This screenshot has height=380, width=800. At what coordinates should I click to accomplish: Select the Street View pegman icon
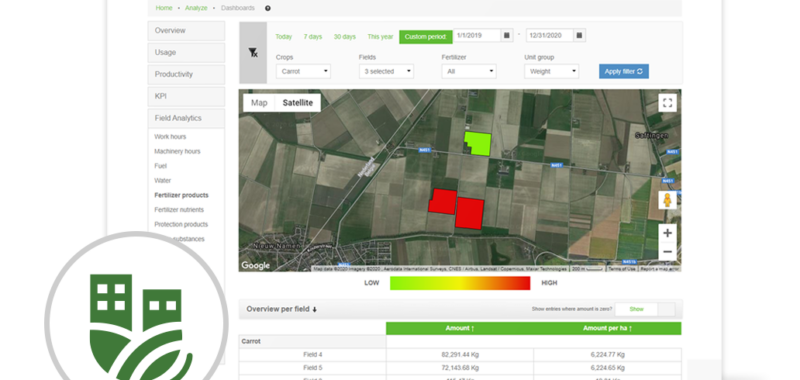667,200
